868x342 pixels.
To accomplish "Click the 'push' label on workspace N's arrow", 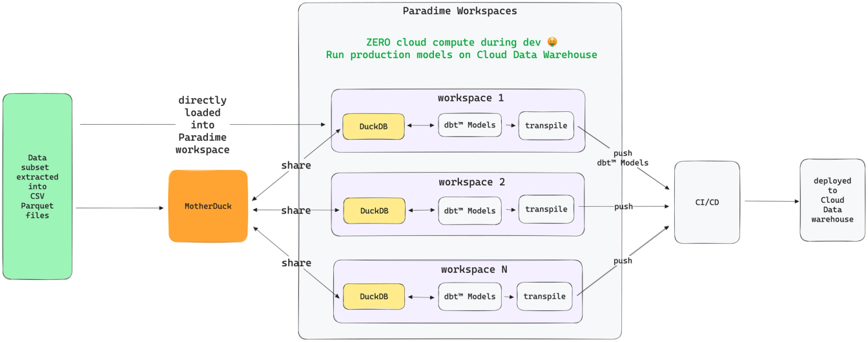I will [x=623, y=261].
